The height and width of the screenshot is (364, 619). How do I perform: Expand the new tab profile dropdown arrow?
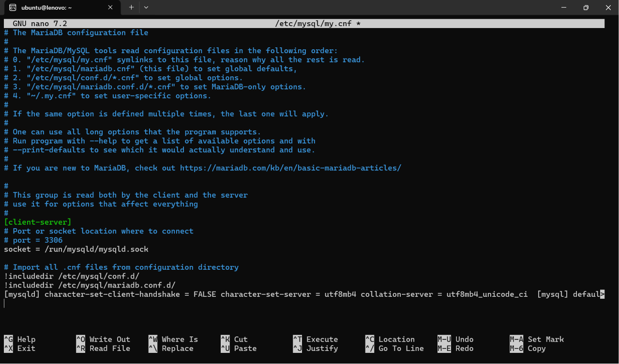146,7
